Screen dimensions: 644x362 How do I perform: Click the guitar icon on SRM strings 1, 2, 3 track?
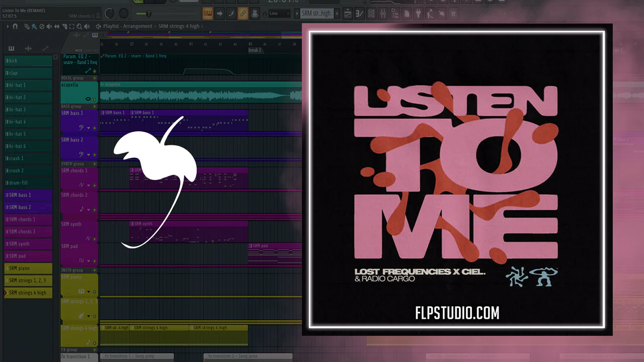(x=82, y=316)
